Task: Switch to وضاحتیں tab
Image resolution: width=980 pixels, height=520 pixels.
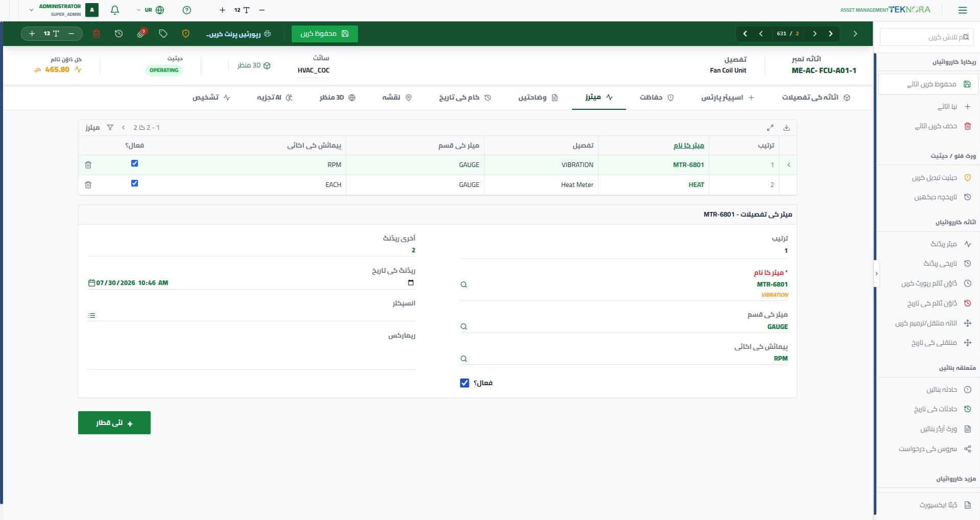Action: point(538,98)
